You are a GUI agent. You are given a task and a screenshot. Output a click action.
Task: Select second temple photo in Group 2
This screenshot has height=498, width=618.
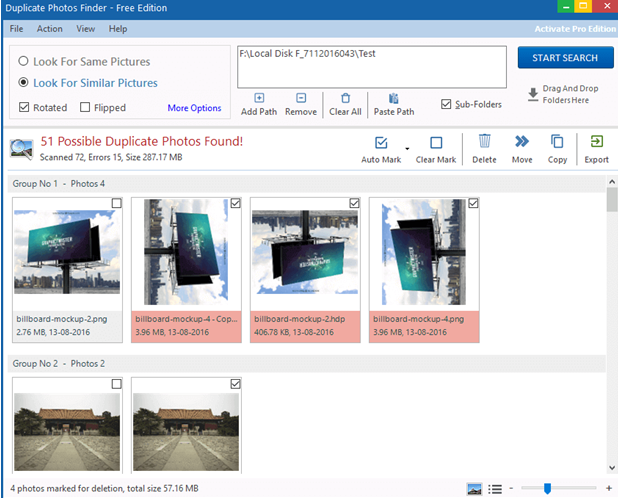(x=186, y=432)
